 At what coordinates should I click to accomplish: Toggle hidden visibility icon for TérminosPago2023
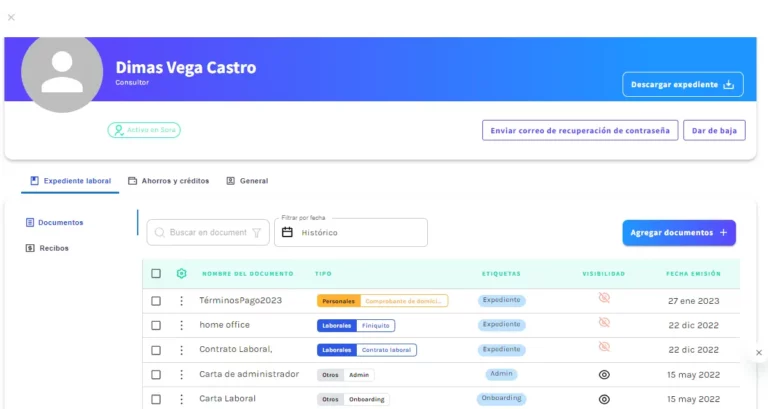tap(604, 298)
